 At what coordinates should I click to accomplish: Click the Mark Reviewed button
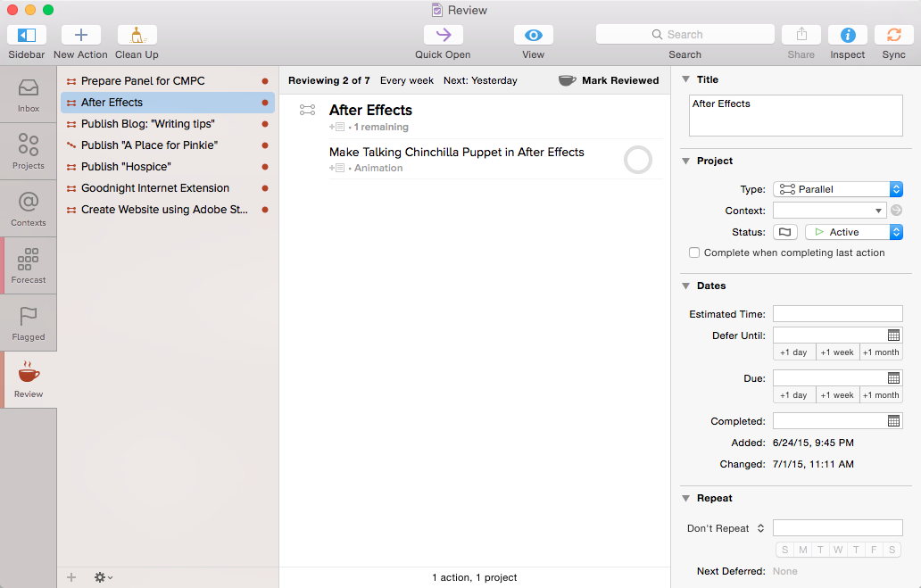(x=609, y=80)
